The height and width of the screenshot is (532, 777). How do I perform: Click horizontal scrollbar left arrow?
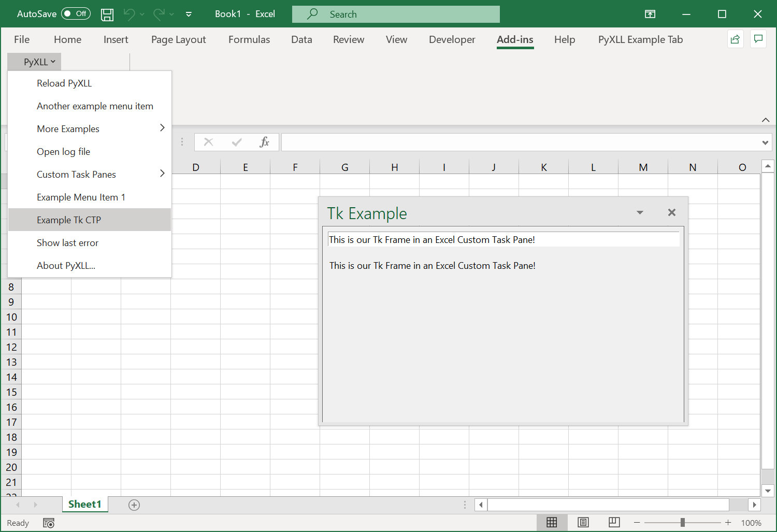[x=481, y=505]
